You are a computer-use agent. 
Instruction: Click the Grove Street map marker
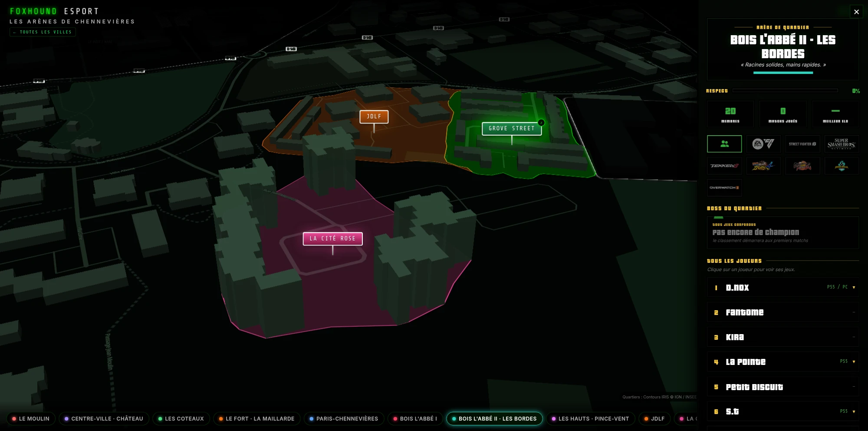click(x=512, y=129)
